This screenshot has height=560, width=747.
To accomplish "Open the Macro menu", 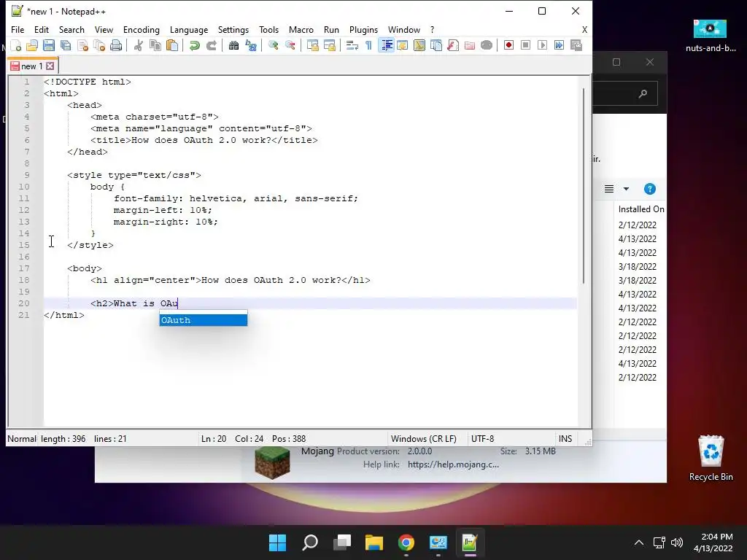I will (x=301, y=29).
